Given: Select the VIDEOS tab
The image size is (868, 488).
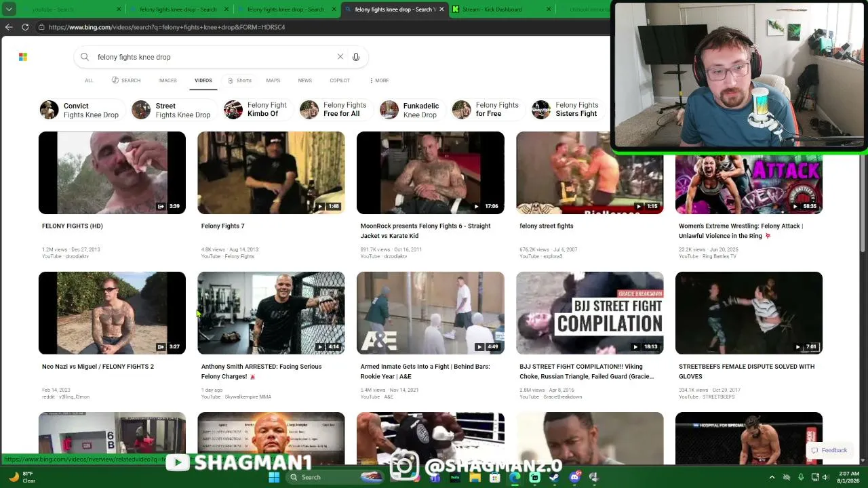Looking at the screenshot, I should [x=203, y=80].
